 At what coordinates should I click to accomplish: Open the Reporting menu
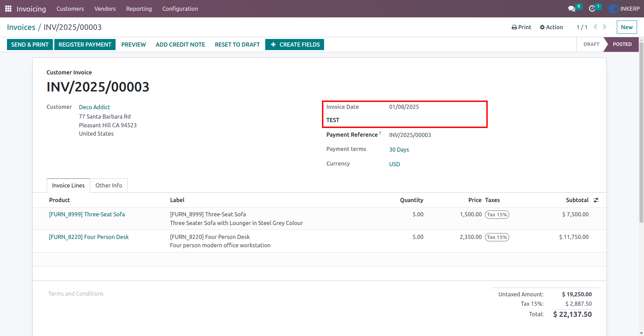pyautogui.click(x=139, y=9)
